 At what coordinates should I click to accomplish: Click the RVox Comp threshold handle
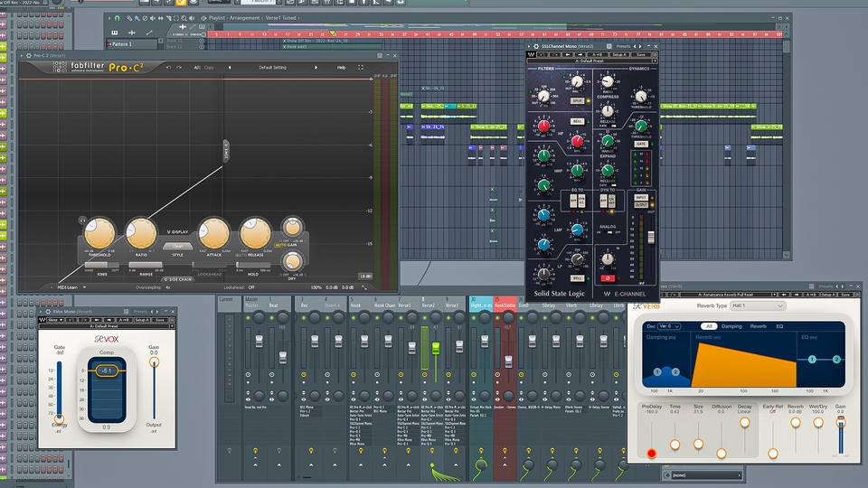click(x=107, y=371)
